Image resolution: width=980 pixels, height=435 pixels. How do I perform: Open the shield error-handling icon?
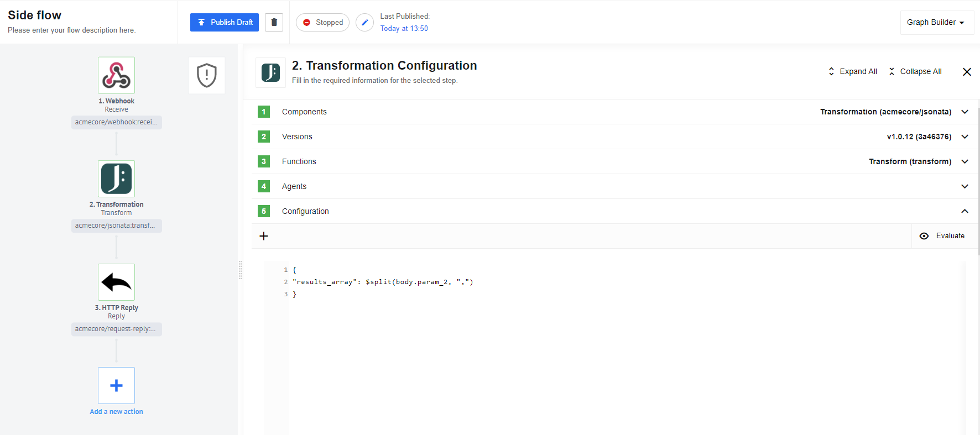point(207,75)
